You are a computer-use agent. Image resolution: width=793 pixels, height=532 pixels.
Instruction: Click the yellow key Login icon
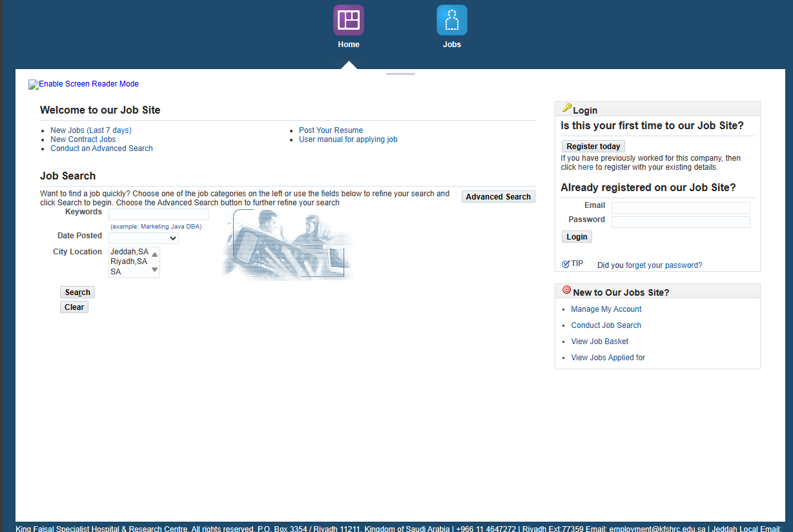coord(567,108)
